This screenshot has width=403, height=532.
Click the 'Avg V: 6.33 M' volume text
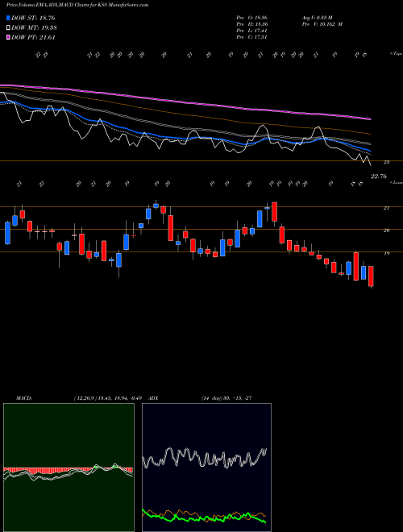click(316, 17)
